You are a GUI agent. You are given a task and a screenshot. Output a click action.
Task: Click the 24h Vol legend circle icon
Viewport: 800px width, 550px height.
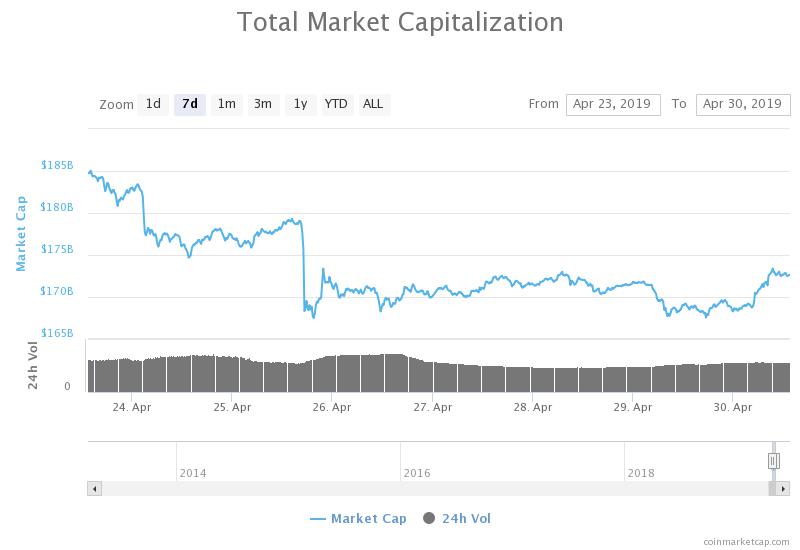click(429, 518)
